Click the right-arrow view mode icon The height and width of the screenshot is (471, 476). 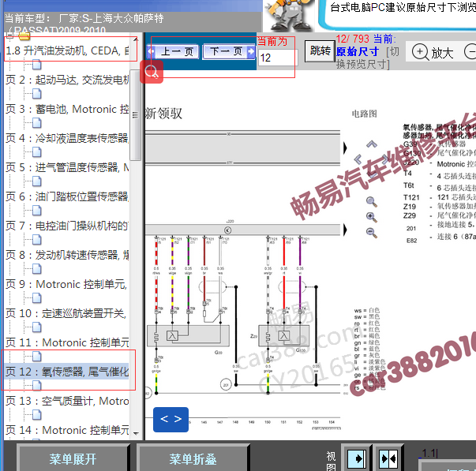pos(356,458)
